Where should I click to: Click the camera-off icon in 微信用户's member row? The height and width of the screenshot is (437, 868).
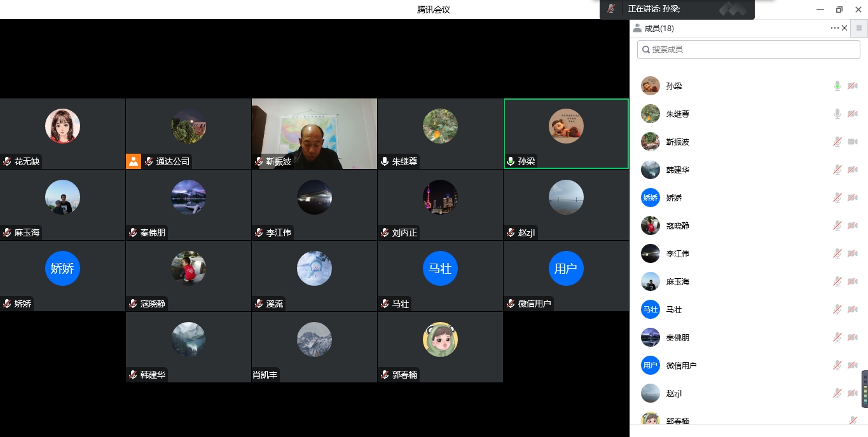click(x=853, y=365)
